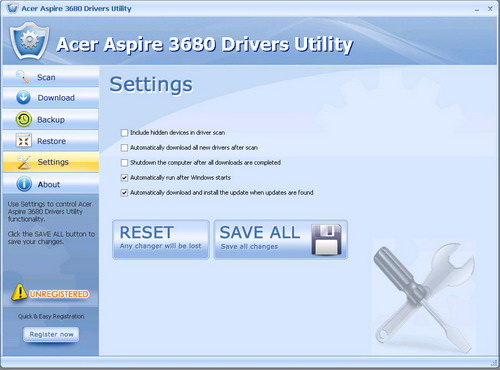Select the Settings menu item
Viewport: 500px width, 370px height.
point(51,162)
